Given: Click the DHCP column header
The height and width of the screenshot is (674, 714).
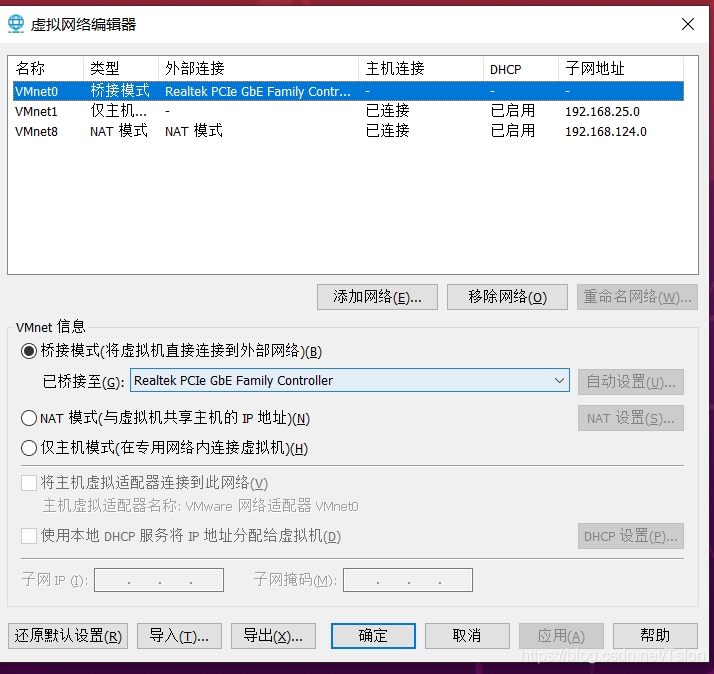Looking at the screenshot, I should (521, 69).
